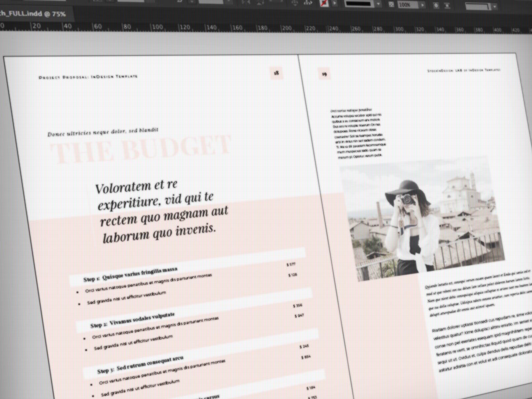Click the '$ 184' price value
The height and width of the screenshot is (399, 532).
(311, 387)
